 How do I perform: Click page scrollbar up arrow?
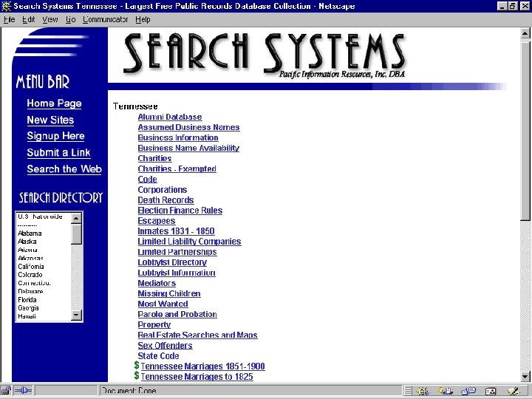point(525,33)
